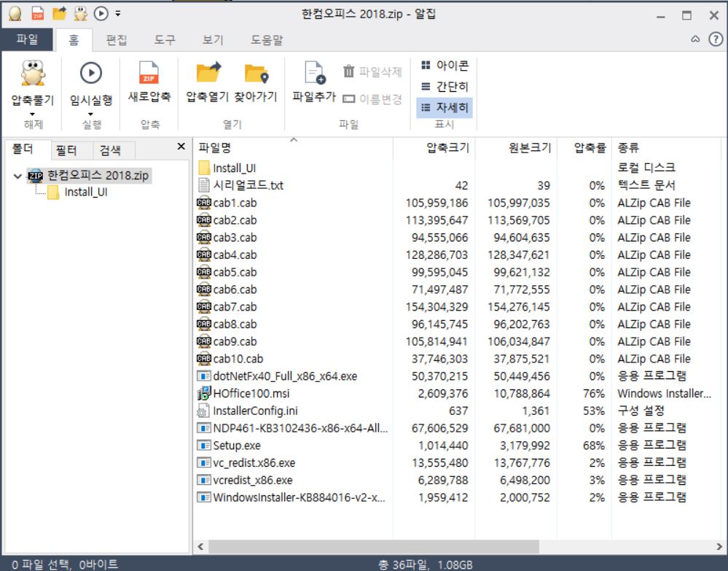
Task: Click the HOffice100.msi installer icon
Action: pos(204,393)
